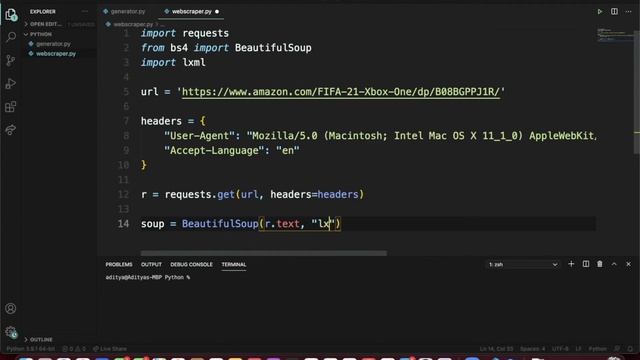Click the "User-Agent" key on line 8

(x=200, y=136)
